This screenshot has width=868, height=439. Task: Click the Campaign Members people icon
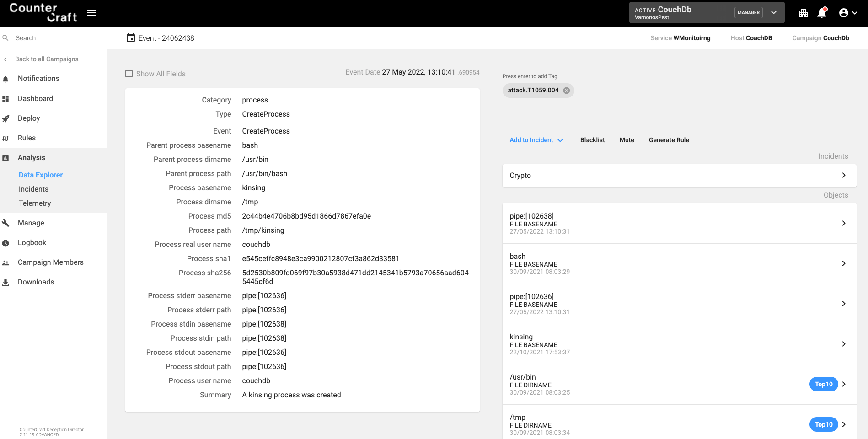coord(5,262)
